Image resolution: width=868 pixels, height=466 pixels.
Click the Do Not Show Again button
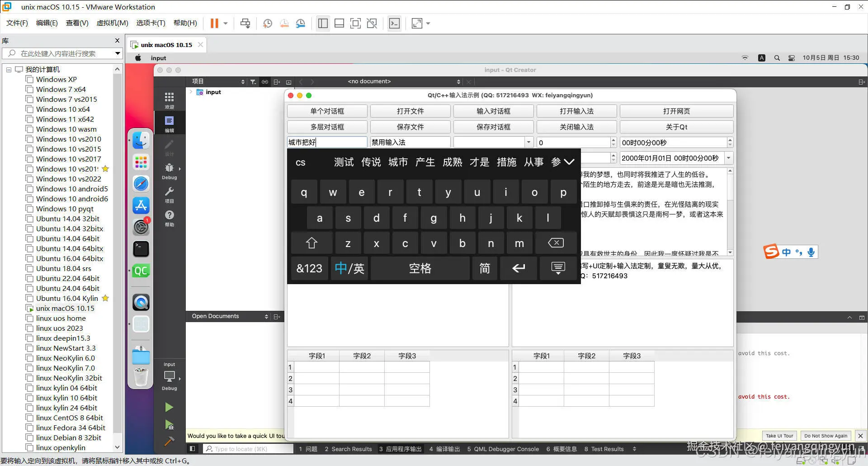pyautogui.click(x=826, y=436)
